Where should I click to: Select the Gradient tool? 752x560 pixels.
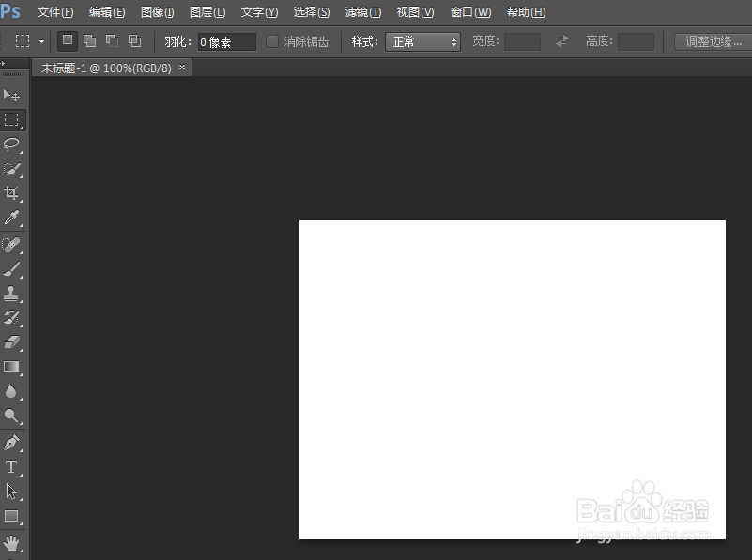click(x=11, y=367)
